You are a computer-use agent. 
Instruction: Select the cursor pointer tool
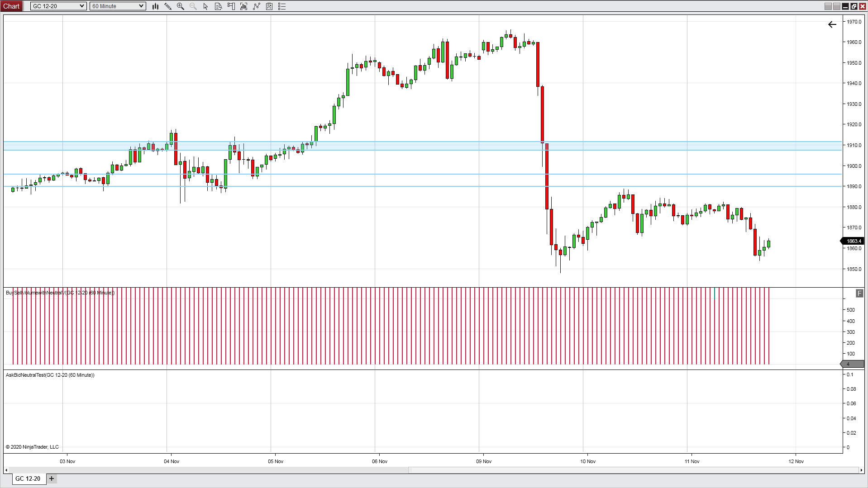click(x=206, y=6)
